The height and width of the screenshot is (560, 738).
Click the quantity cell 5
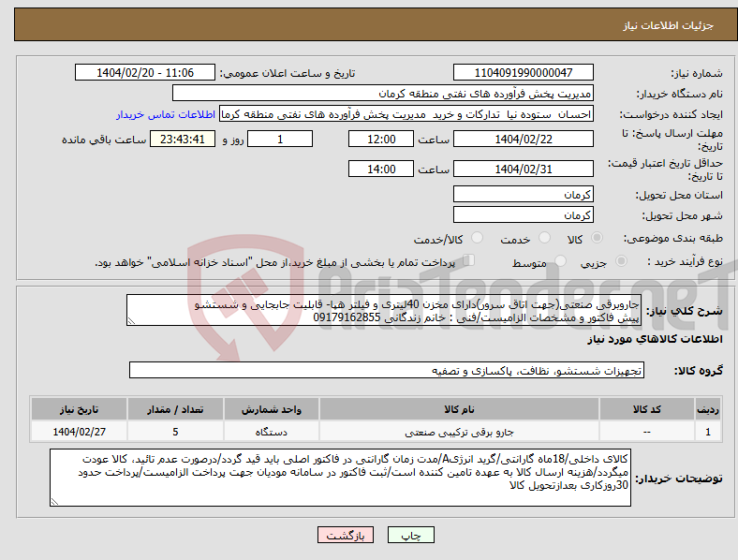pyautogui.click(x=175, y=432)
